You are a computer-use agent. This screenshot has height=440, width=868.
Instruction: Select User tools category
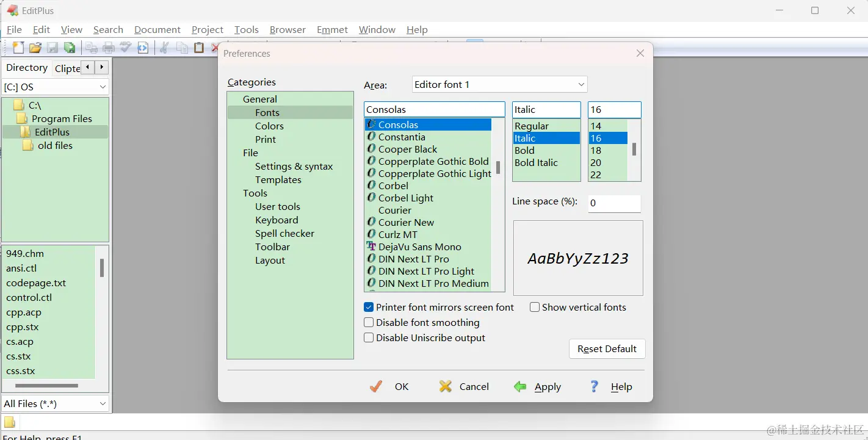point(278,207)
